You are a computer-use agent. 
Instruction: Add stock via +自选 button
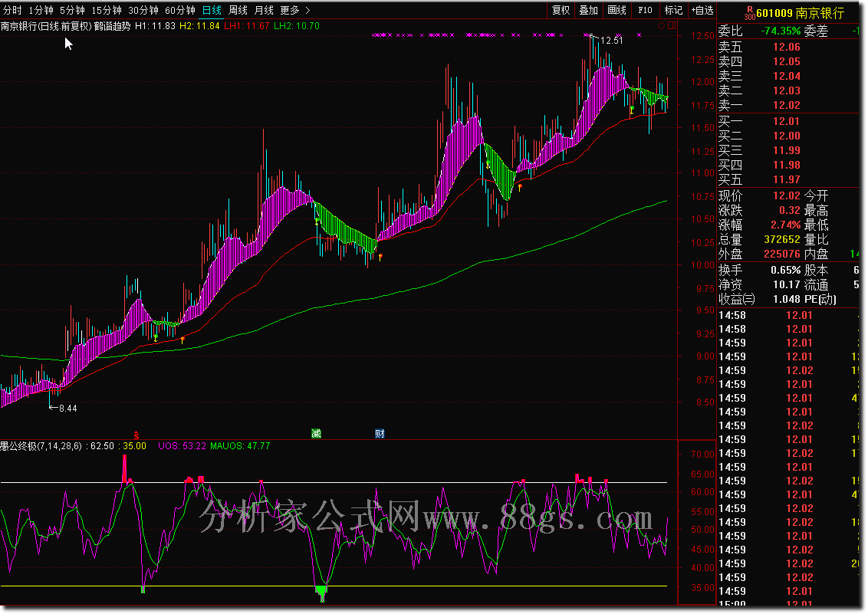(x=702, y=10)
